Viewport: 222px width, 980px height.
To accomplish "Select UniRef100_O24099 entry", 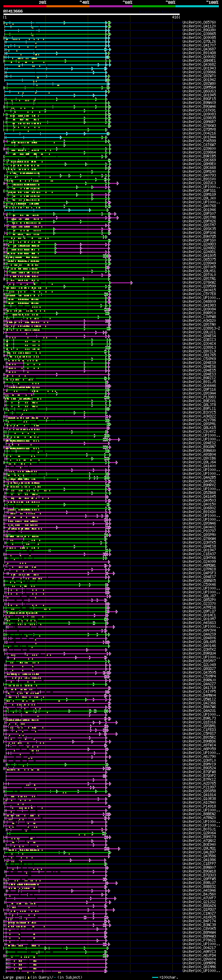I will click(x=199, y=561).
